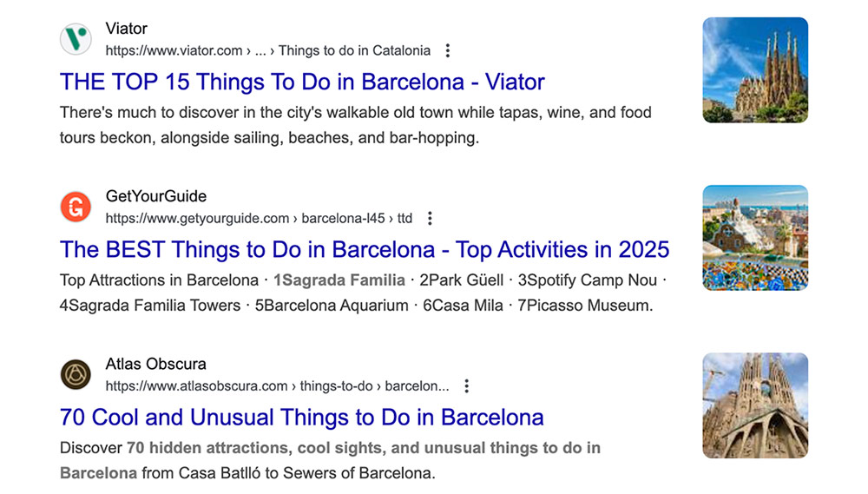
Task: Click the Viator result description snippet
Action: tap(355, 125)
